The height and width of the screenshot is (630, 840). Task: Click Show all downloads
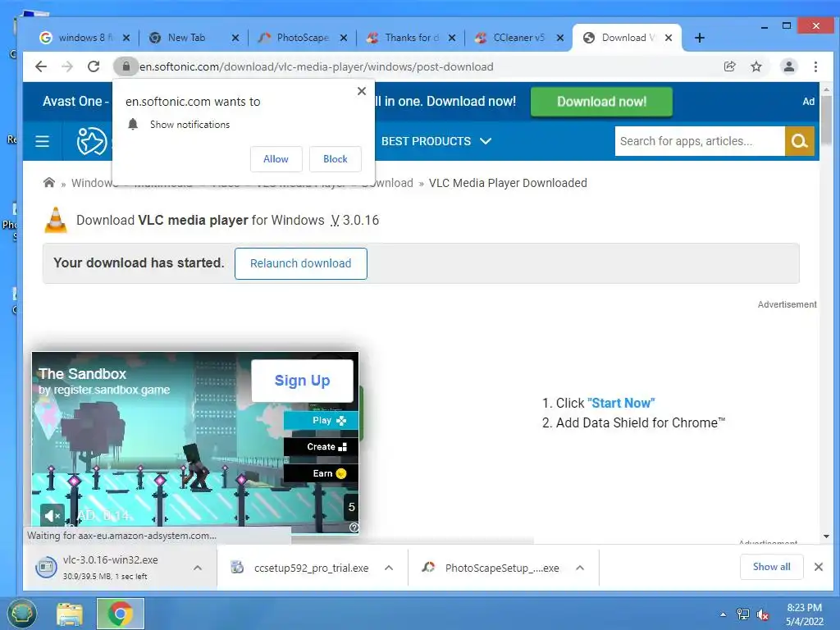point(771,567)
